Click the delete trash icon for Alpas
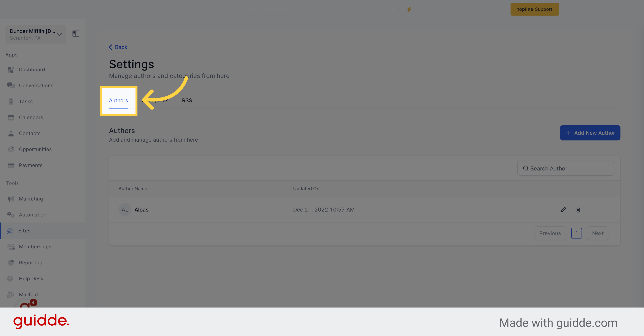Image resolution: width=644 pixels, height=336 pixels. click(578, 209)
